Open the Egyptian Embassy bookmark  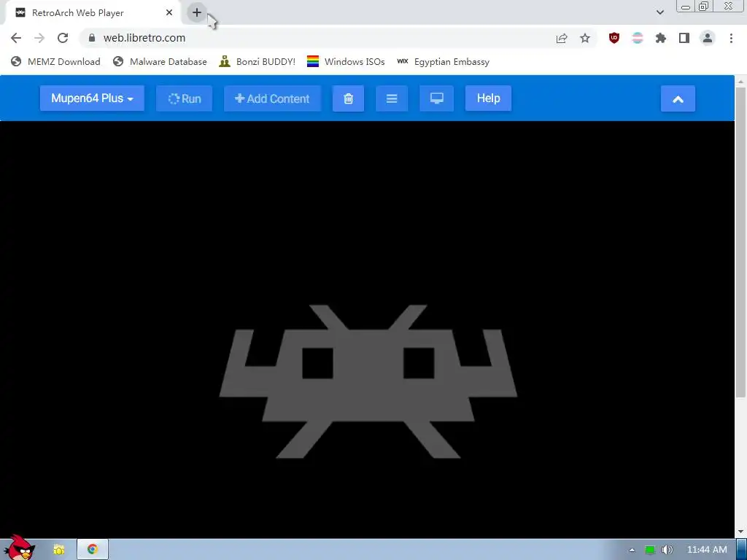(443, 62)
